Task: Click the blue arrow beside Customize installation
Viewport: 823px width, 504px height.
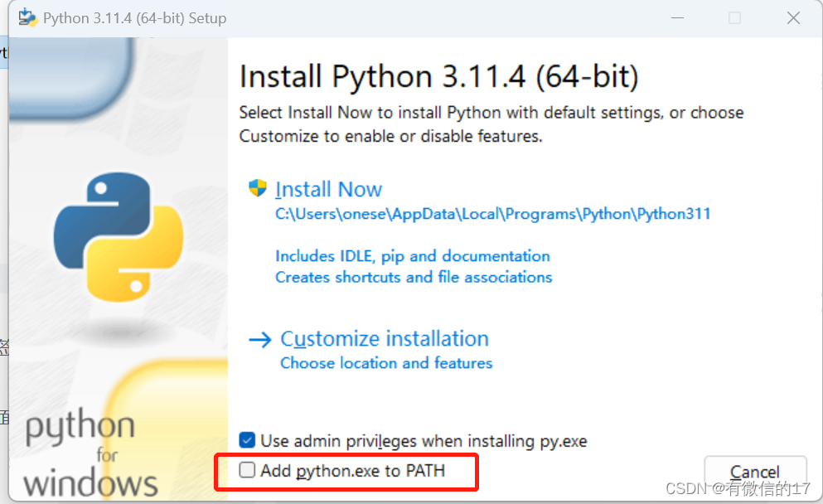Action: click(259, 339)
